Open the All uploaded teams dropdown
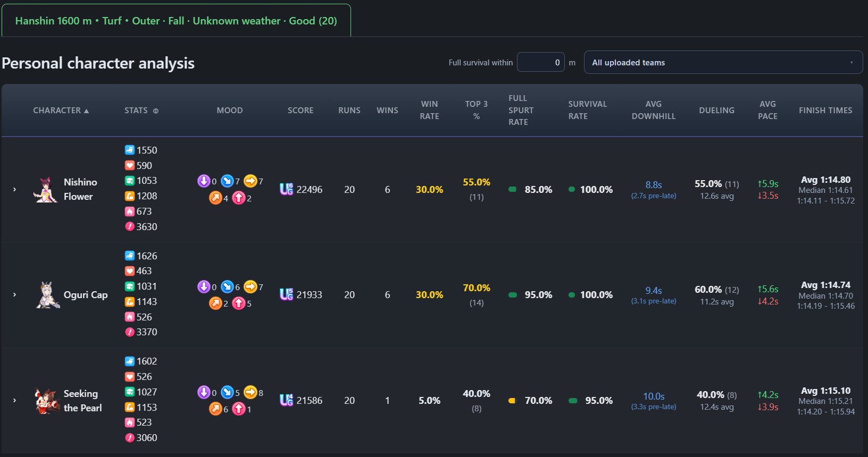The width and height of the screenshot is (868, 457). (x=723, y=62)
